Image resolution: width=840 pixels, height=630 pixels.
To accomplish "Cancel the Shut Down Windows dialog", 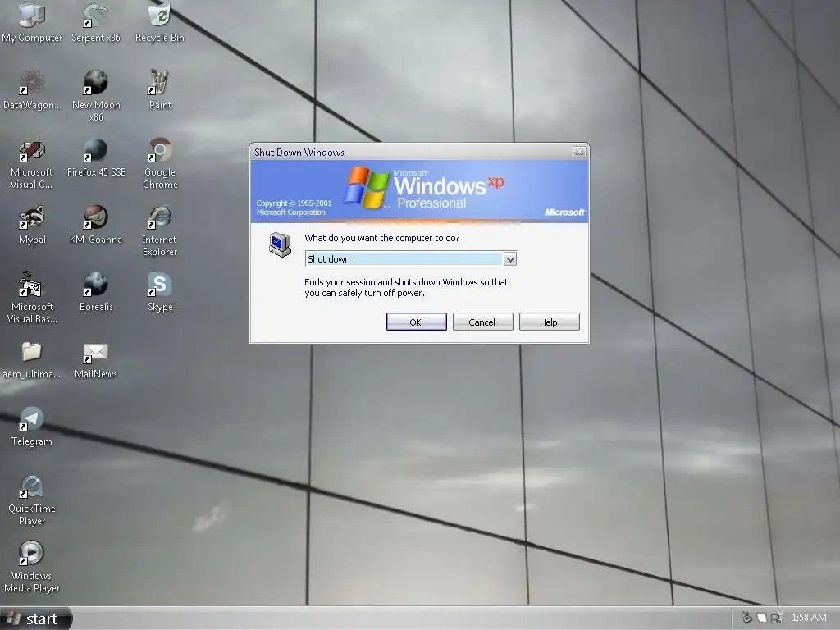I will [482, 322].
